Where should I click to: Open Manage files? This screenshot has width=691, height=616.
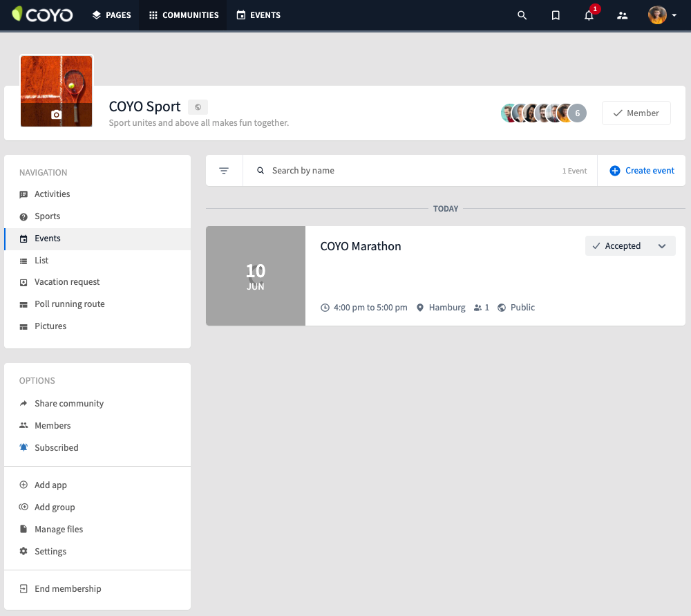[97, 529]
